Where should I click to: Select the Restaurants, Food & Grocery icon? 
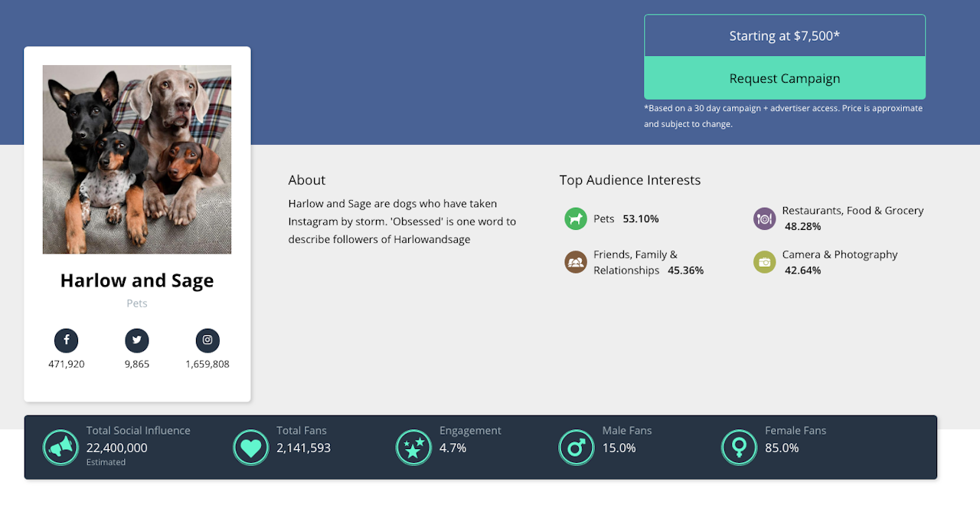click(764, 219)
